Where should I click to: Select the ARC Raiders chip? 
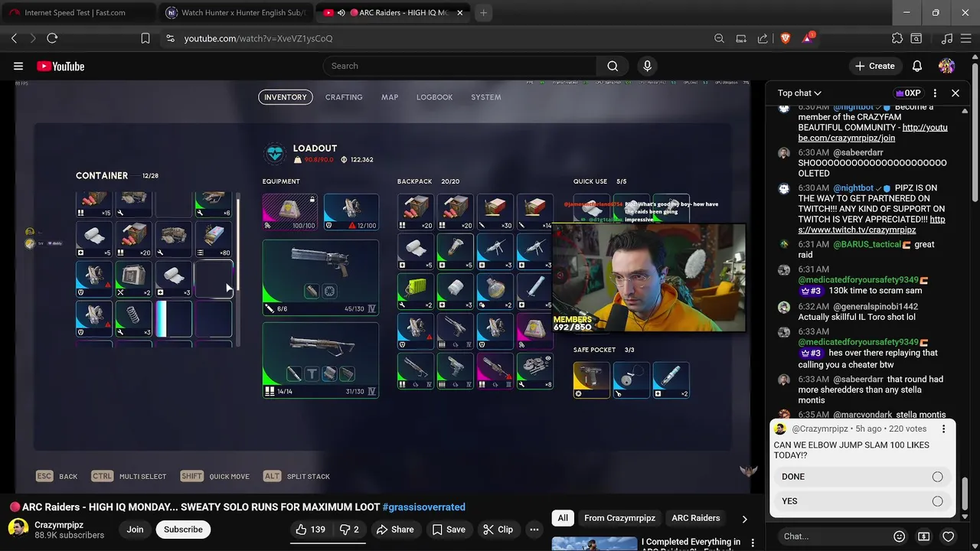(695, 518)
